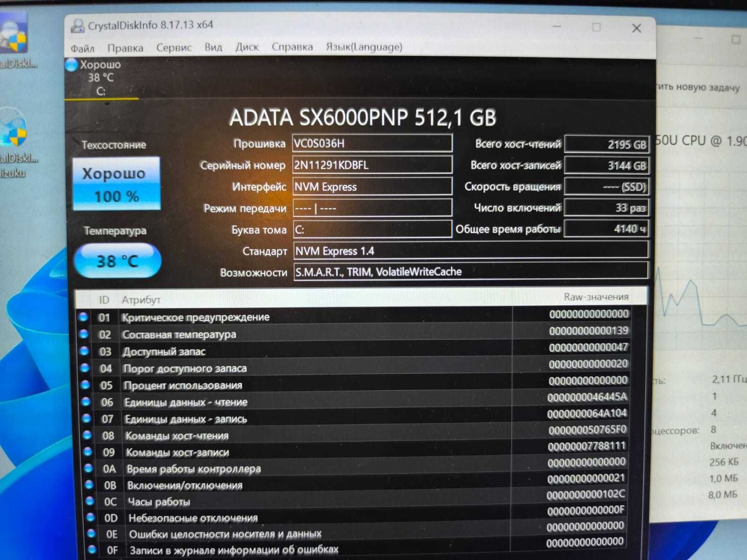
Task: Select the Критическое предупреждение attribute text
Action: click(196, 317)
